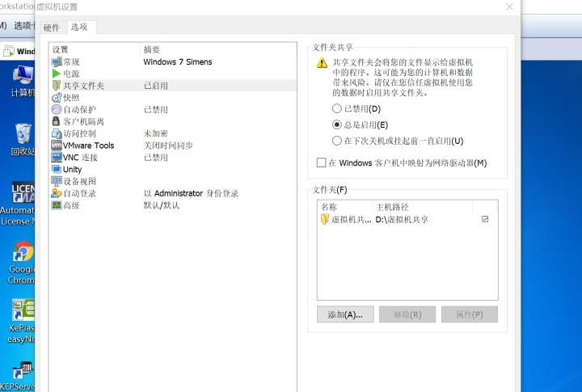Click '已禁用' summary for 自动保护
This screenshot has width=582, height=392.
pos(155,109)
